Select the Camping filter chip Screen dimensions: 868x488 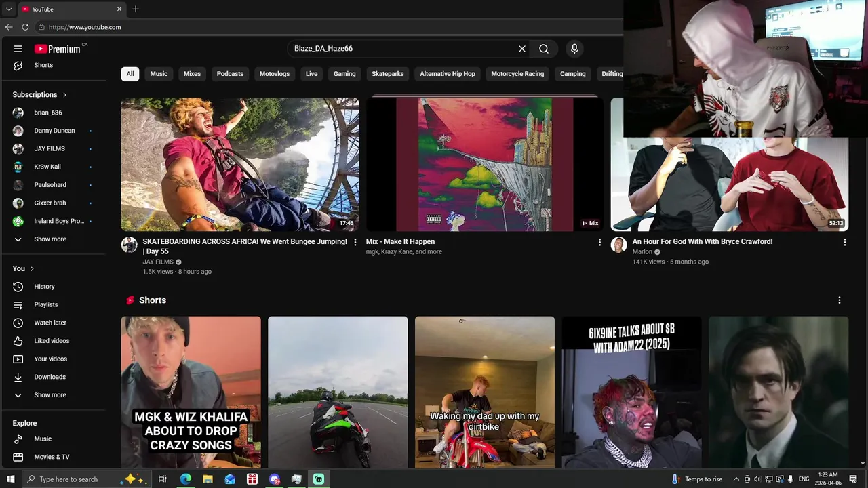coord(573,74)
